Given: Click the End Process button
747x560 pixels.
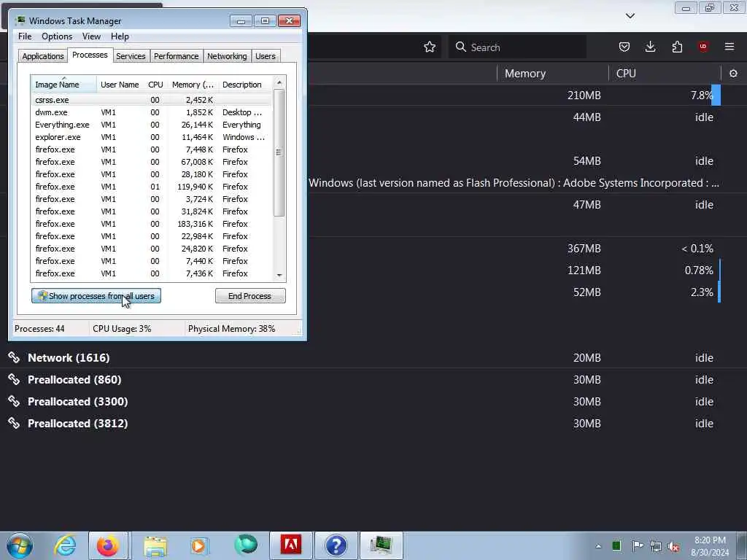Looking at the screenshot, I should 250,296.
